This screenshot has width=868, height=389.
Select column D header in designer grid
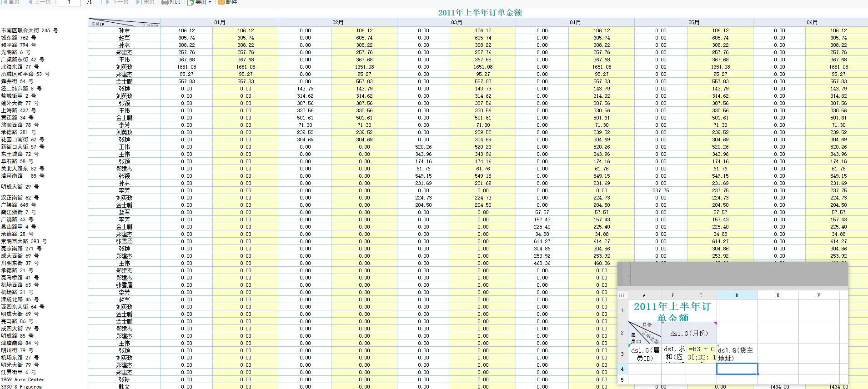737,295
